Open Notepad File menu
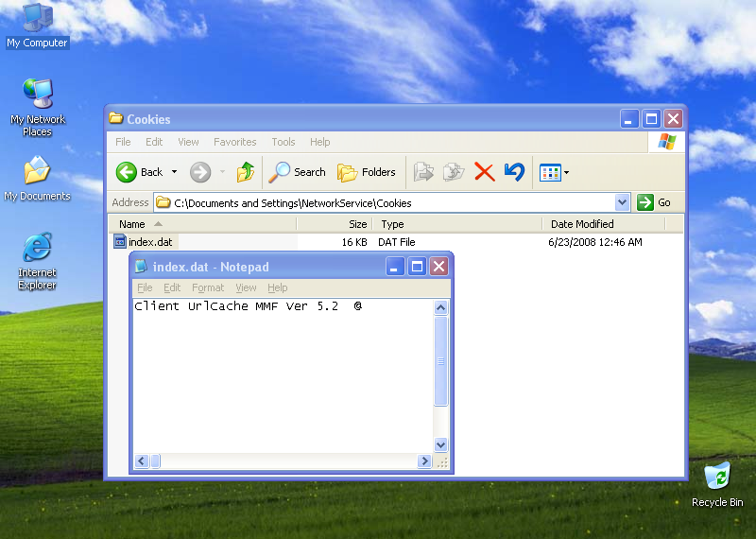 [x=145, y=287]
